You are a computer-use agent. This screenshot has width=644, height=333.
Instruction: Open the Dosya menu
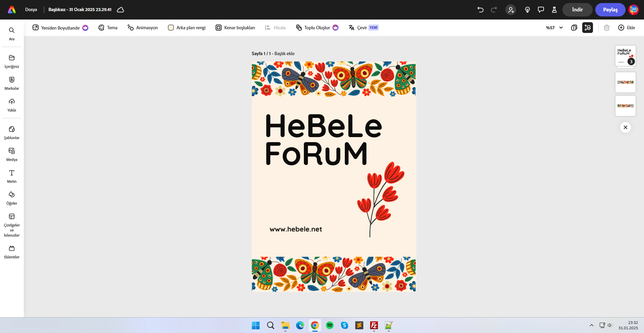point(31,10)
